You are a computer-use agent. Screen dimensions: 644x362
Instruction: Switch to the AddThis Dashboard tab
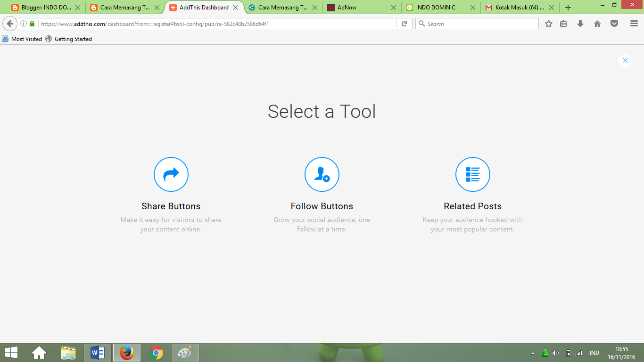coord(204,8)
